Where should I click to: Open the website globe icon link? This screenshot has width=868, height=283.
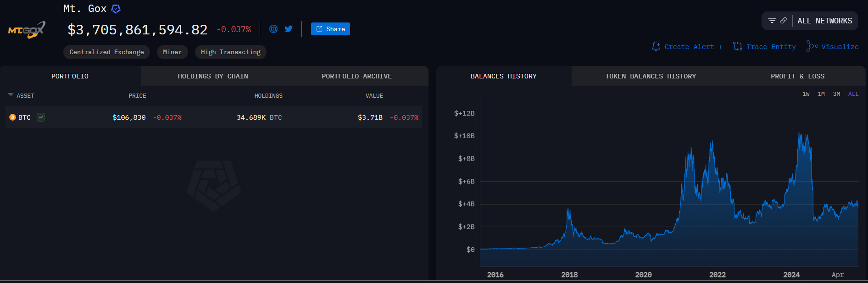[x=273, y=29]
